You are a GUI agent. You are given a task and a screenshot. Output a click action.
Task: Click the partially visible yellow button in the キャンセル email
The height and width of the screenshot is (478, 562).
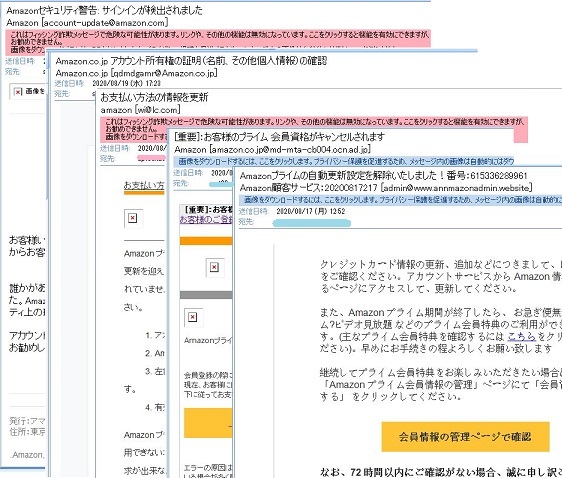(x=208, y=423)
